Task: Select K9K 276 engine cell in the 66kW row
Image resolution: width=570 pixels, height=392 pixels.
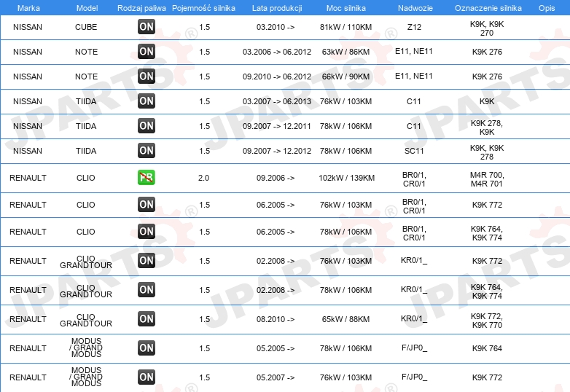Action: pyautogui.click(x=487, y=77)
